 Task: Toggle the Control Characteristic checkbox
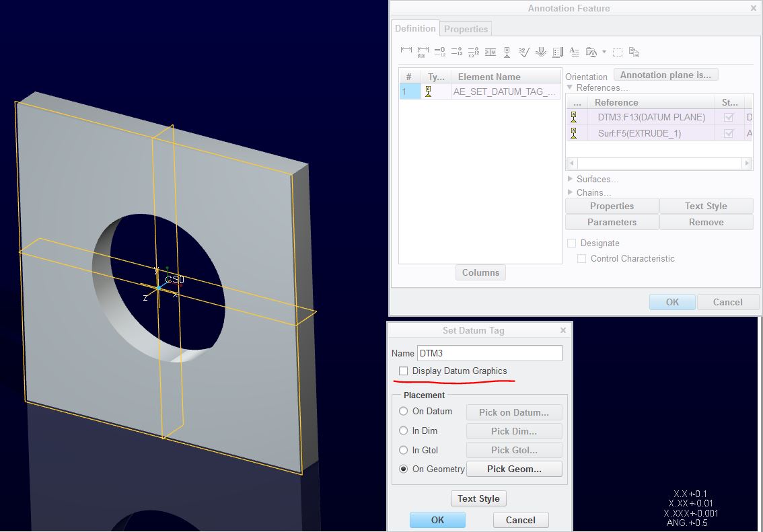pyautogui.click(x=581, y=259)
